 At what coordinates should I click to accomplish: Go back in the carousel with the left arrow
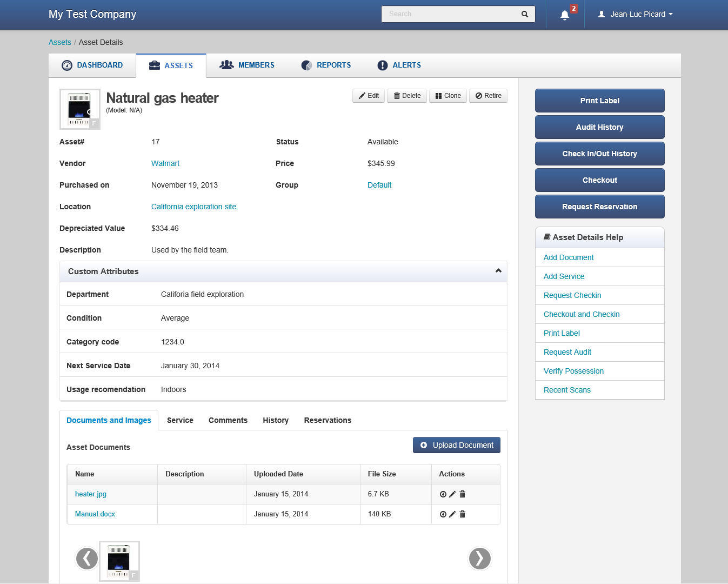coord(87,559)
